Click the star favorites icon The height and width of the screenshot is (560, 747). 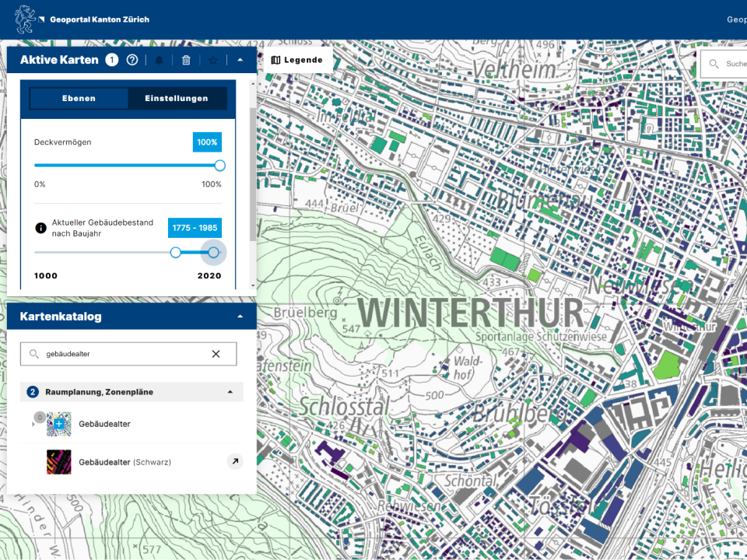[212, 60]
